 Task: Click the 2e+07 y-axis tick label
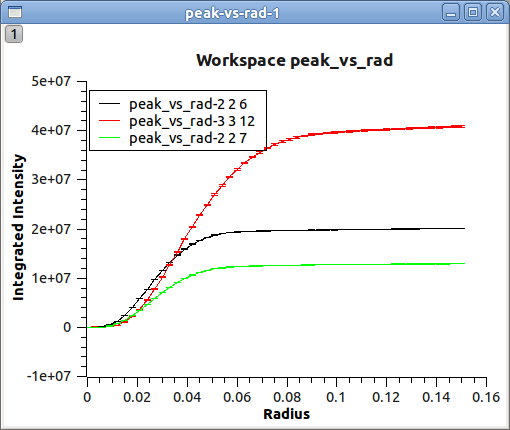(51, 229)
